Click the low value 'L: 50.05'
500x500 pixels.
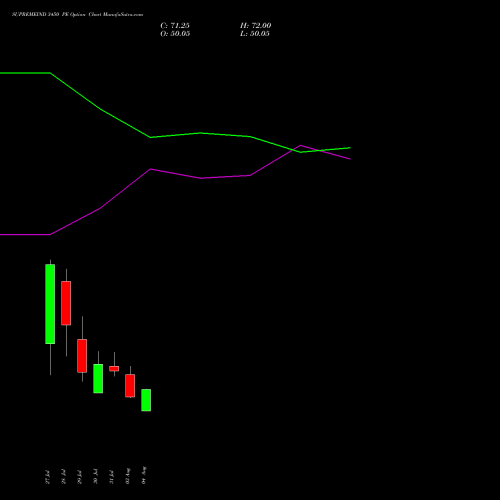pyautogui.click(x=255, y=34)
